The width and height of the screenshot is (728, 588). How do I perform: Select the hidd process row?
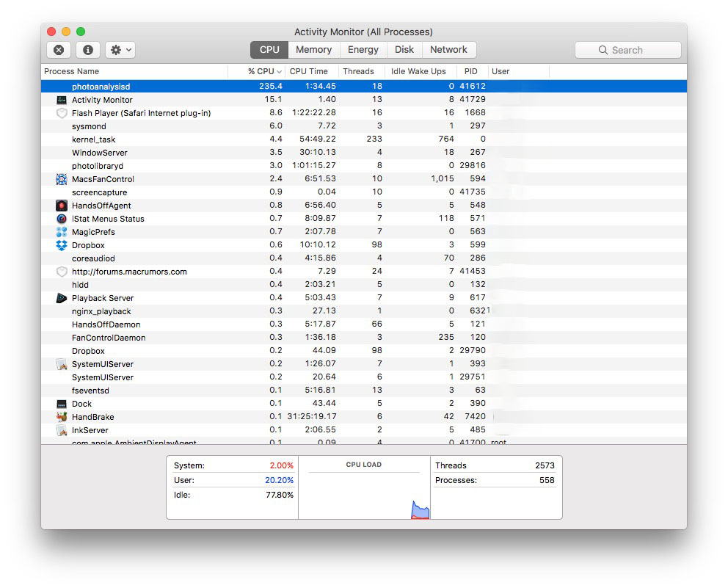pyautogui.click(x=364, y=285)
